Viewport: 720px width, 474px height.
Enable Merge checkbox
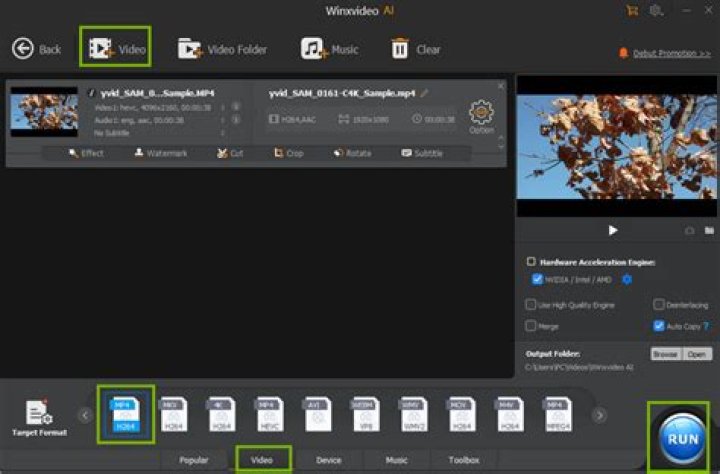[530, 326]
